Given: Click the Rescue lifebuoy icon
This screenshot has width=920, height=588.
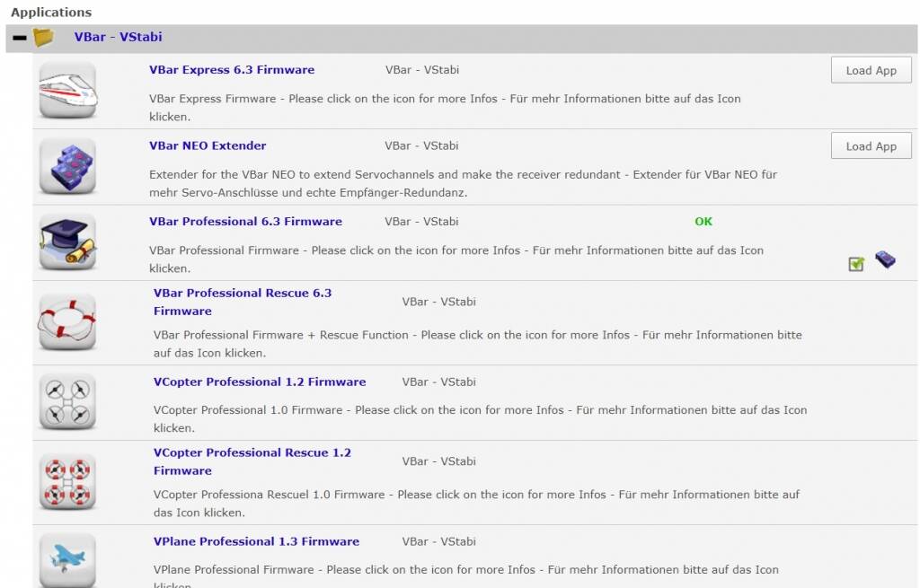Looking at the screenshot, I should pos(67,322).
